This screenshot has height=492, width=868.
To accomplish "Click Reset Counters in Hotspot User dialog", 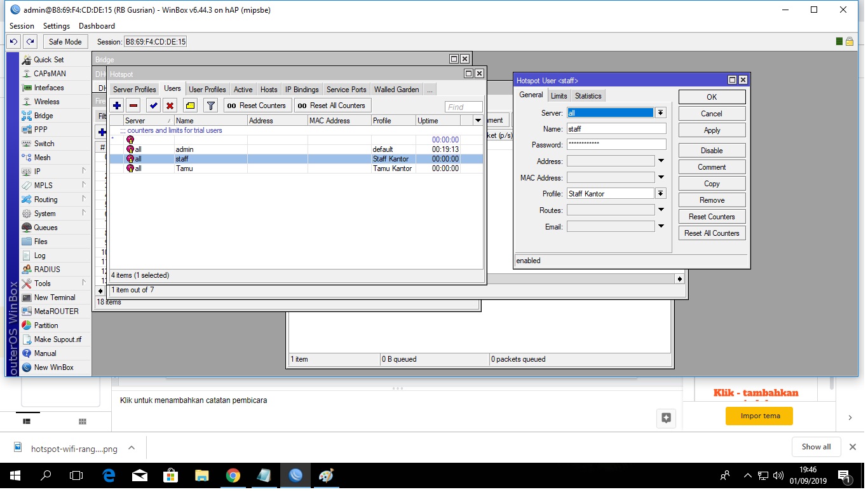I will pos(712,217).
